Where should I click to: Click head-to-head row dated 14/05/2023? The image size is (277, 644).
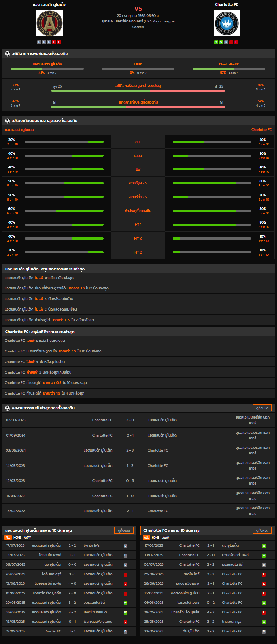click(138, 466)
